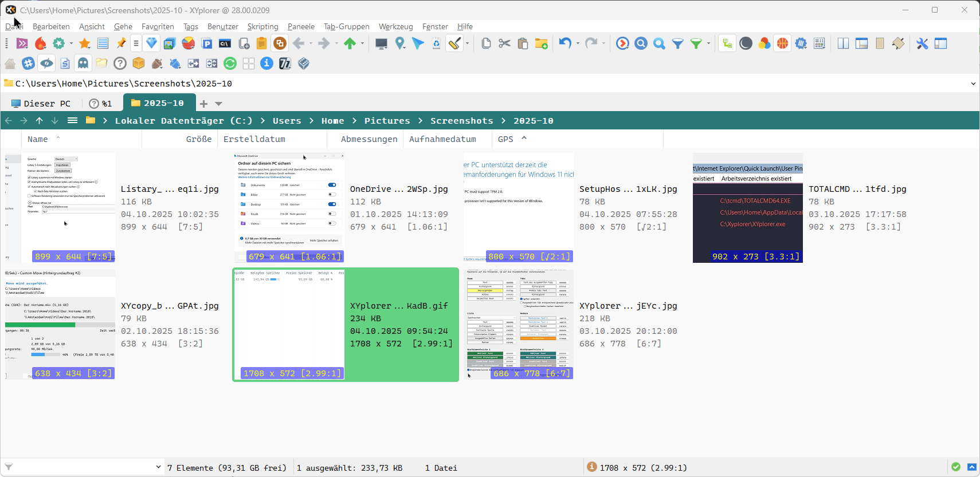
Task: Open the up-arrow history dropdown
Action: tap(362, 44)
